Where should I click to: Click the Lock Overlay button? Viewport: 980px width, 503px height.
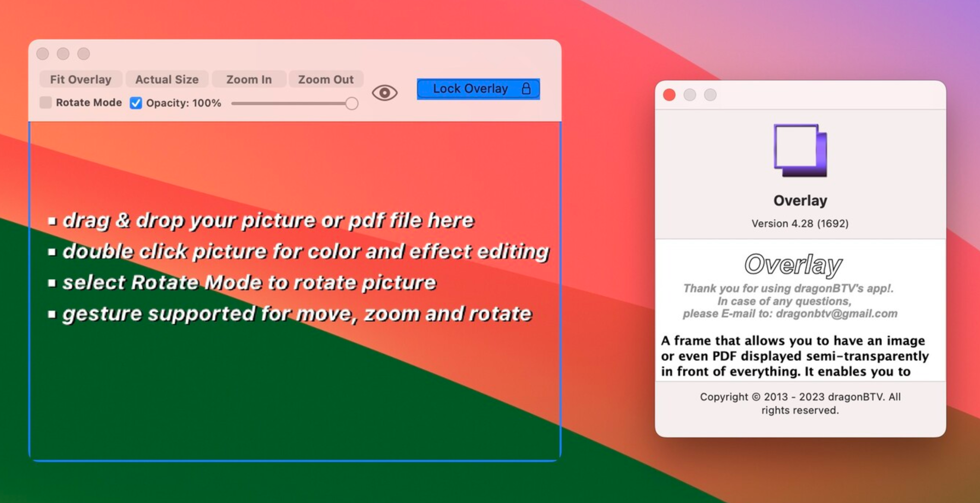(x=478, y=89)
